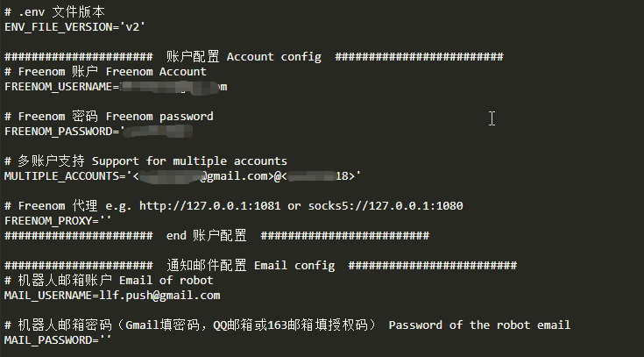Click 'Password of the robot email' comment
Image resolution: width=644 pixels, height=357 pixels.
(480, 325)
